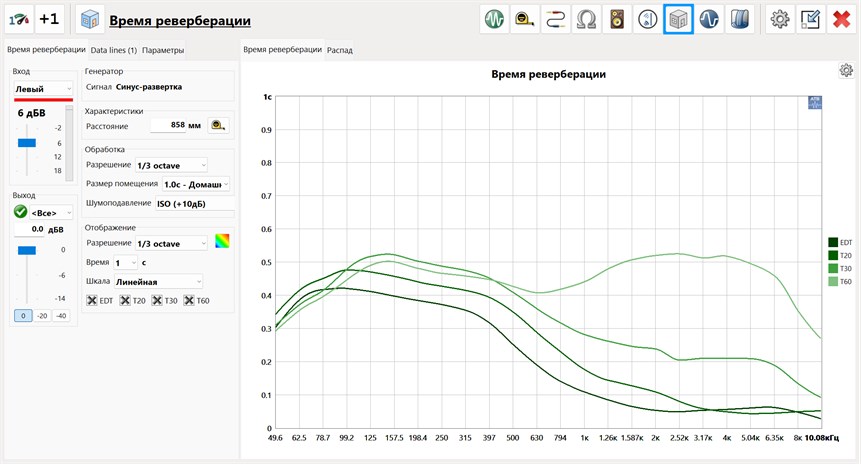The height and width of the screenshot is (464, 861).
Task: Open the Шкала dropdown showing Линейная
Action: 159,282
